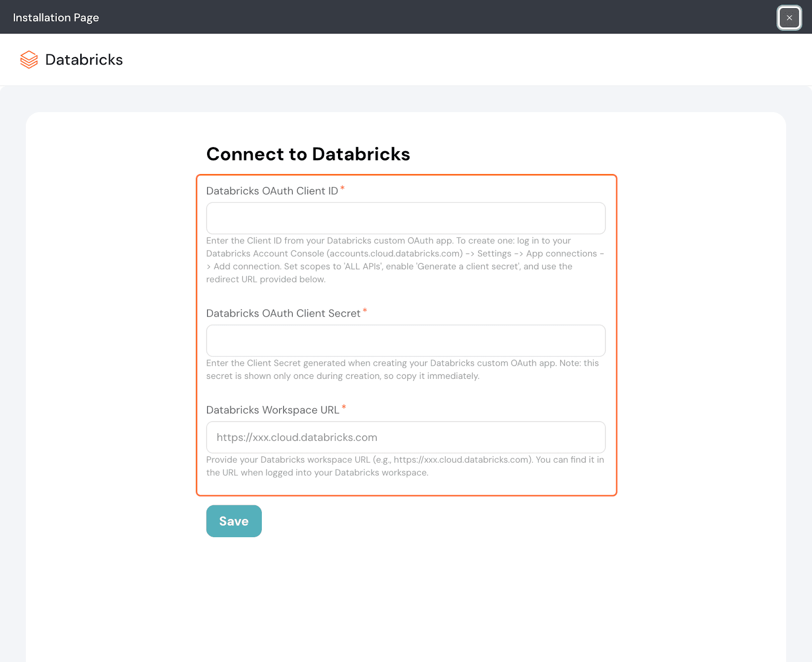Click the Databricks name beside the logo

[x=84, y=60]
